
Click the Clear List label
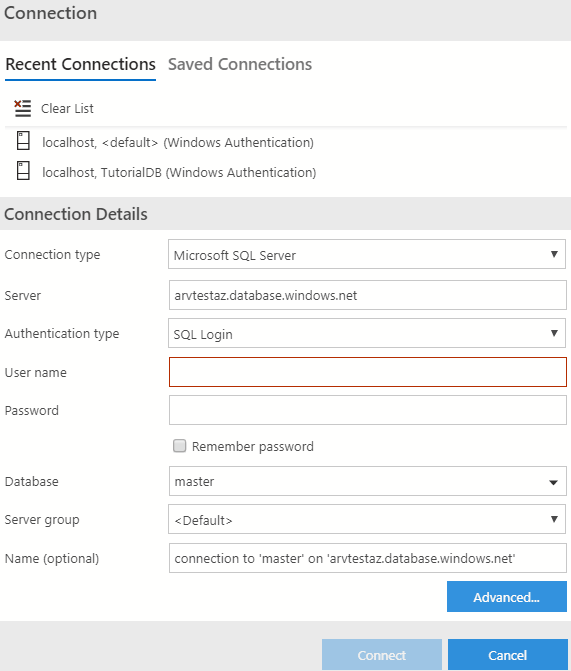(67, 109)
